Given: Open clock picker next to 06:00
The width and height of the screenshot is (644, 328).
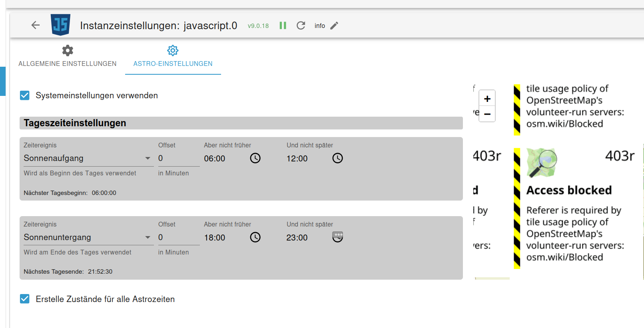Looking at the screenshot, I should click(x=255, y=158).
